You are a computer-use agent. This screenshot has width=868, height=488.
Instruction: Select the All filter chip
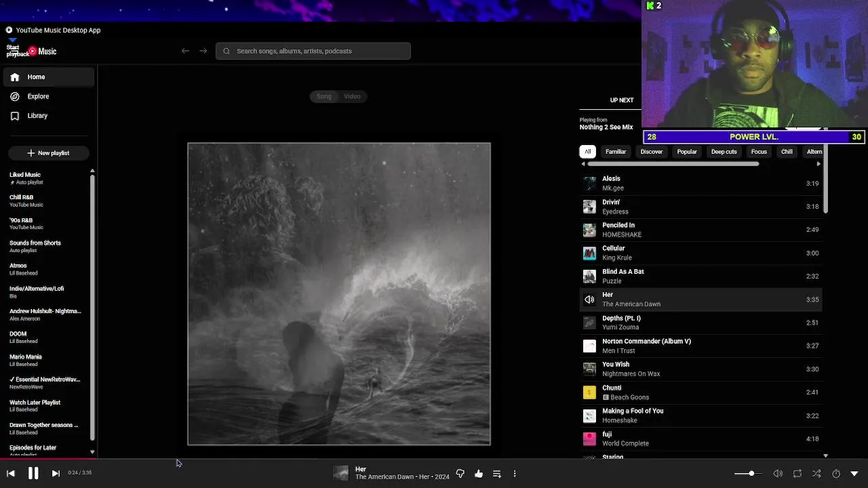click(588, 152)
